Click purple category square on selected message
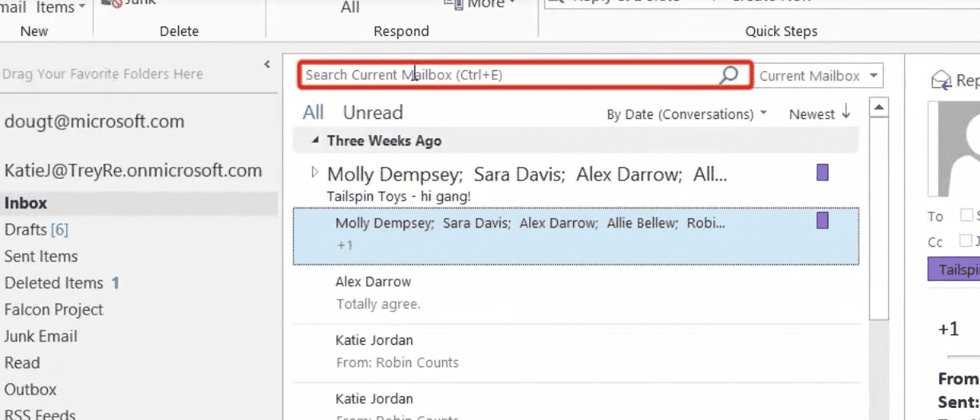This screenshot has height=420, width=980. (822, 220)
